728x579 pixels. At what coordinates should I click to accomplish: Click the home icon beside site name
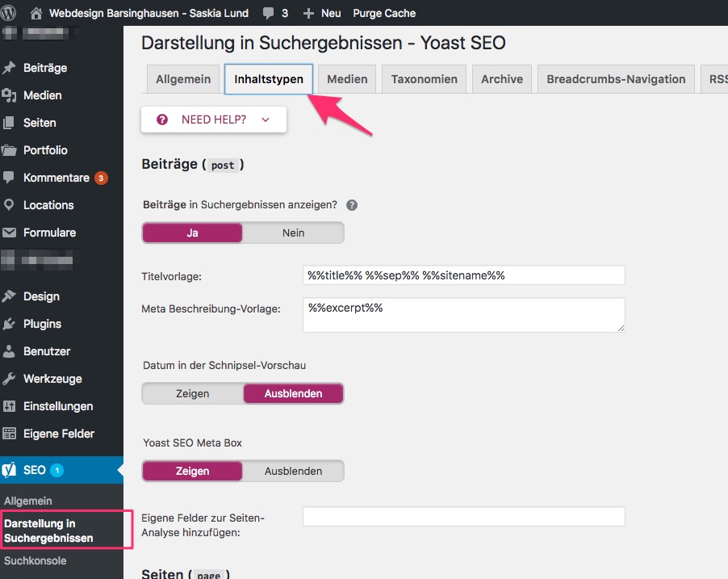click(x=36, y=13)
